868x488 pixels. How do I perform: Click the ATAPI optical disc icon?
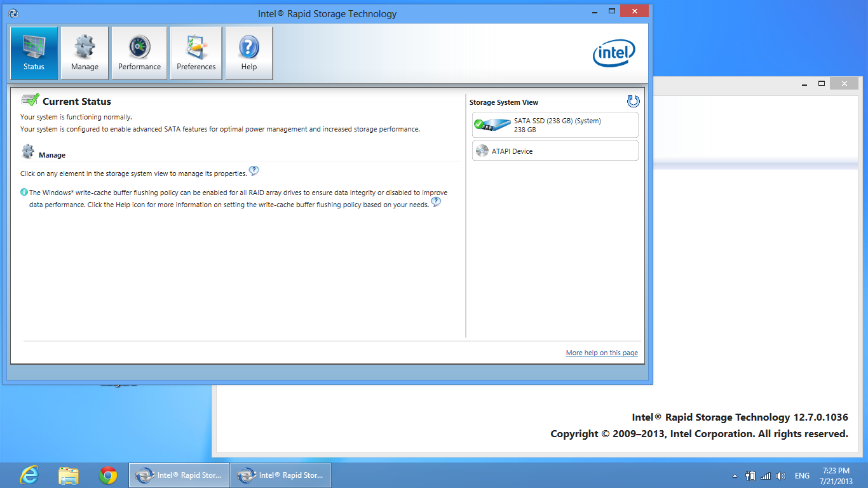point(482,151)
